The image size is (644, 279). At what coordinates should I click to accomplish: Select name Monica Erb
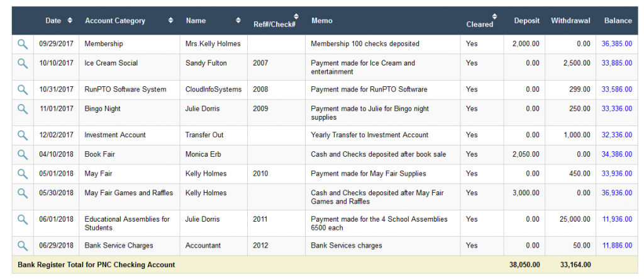(203, 154)
